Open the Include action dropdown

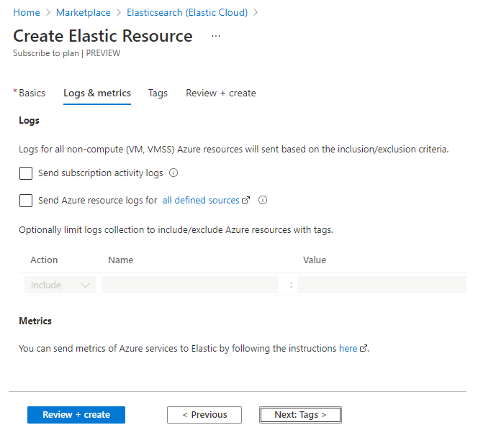60,285
